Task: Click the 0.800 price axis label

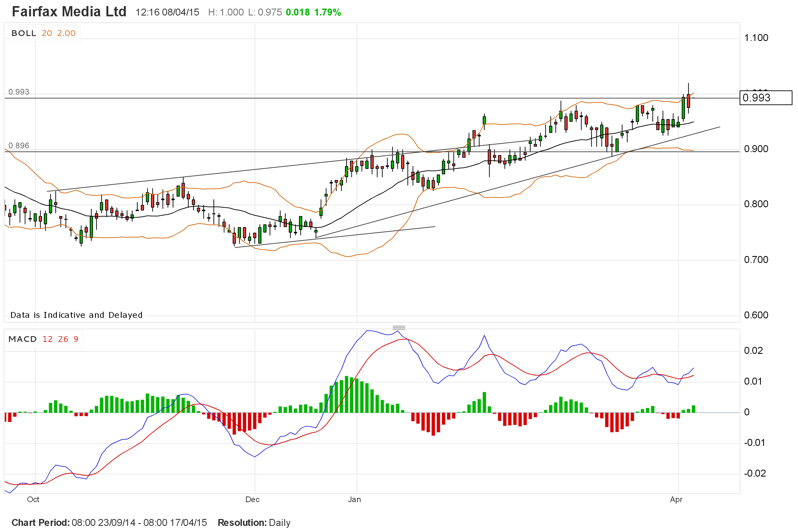Action: click(x=756, y=204)
